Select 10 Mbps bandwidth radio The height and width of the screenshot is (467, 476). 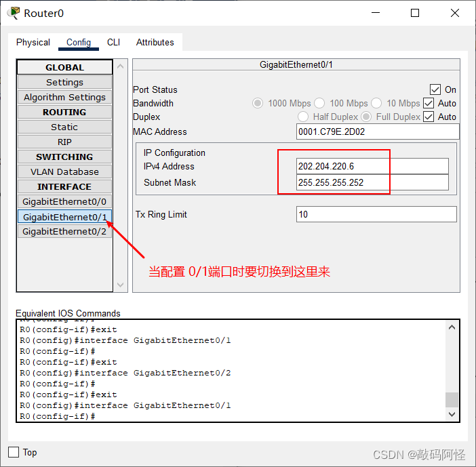(376, 103)
